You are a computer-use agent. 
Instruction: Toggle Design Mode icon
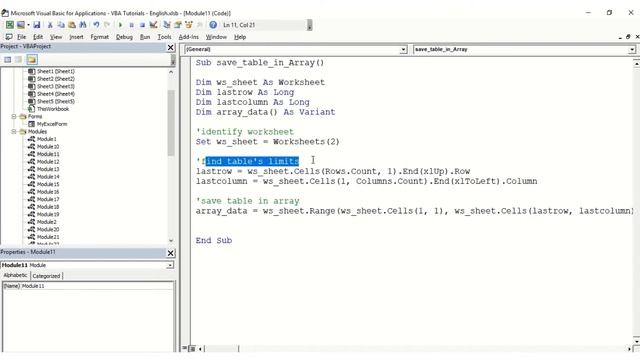pos(153,25)
